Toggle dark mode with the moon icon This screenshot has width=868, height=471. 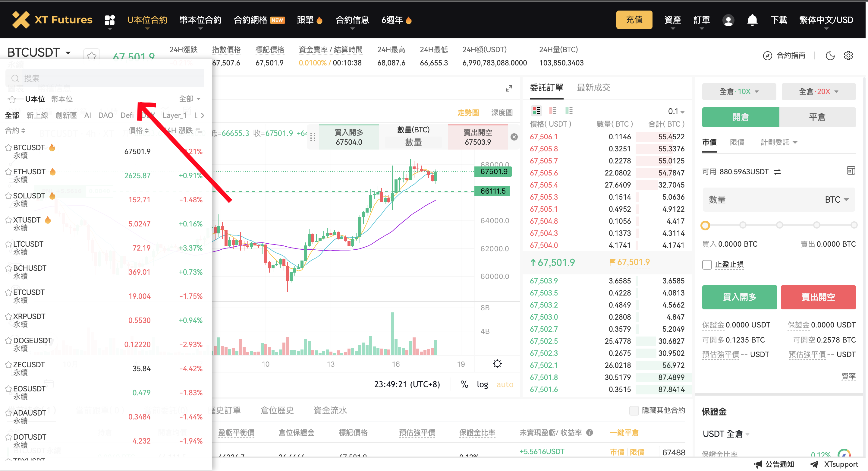click(x=830, y=55)
